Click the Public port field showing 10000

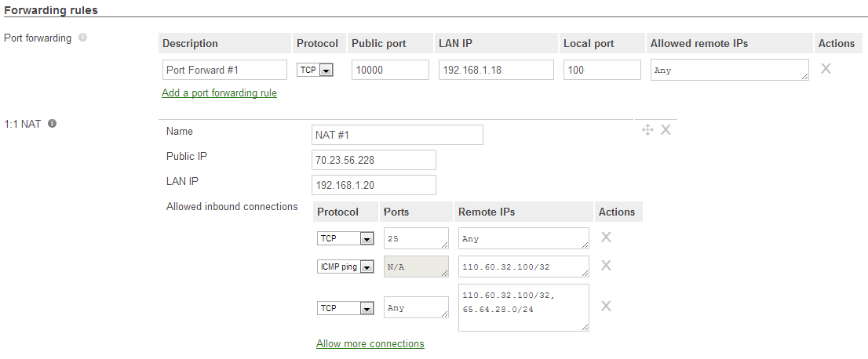pos(390,70)
